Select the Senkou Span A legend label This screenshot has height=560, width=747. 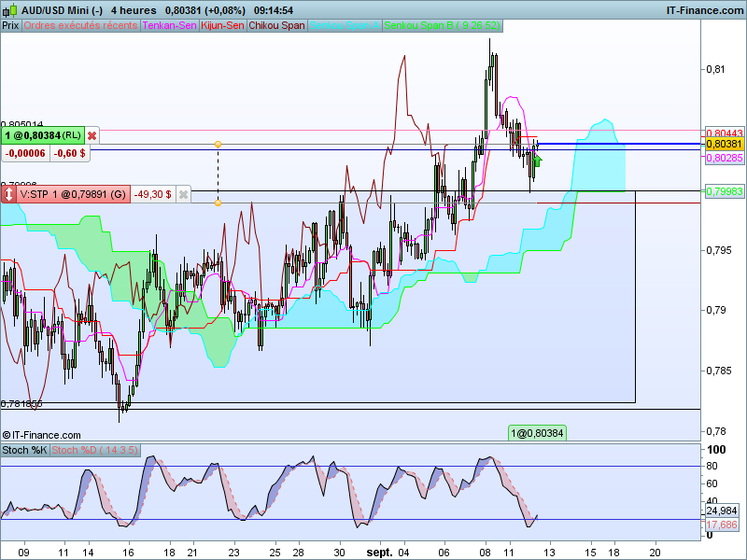tap(344, 25)
